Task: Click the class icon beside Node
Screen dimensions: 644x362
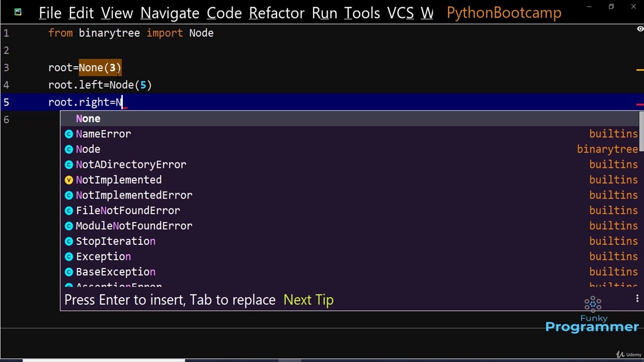Action: click(69, 149)
